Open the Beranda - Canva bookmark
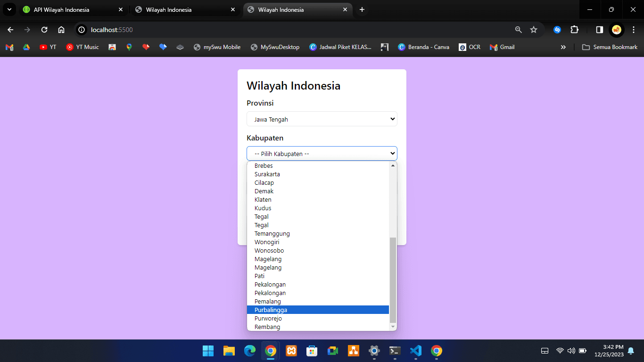This screenshot has height=362, width=644. click(423, 47)
